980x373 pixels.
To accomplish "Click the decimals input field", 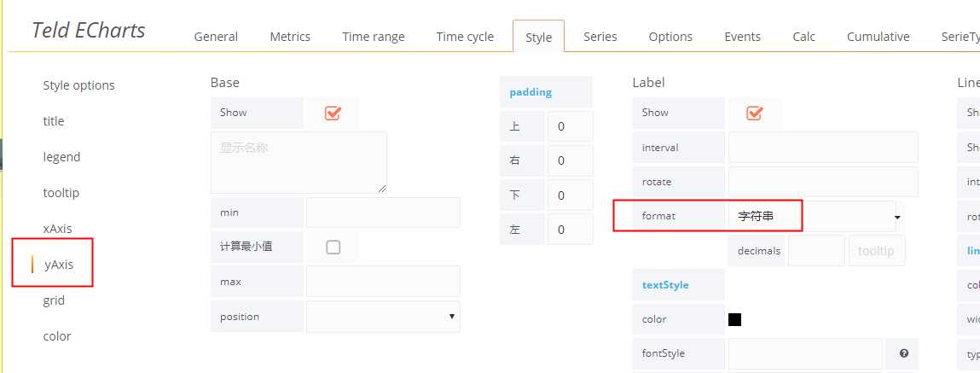I will pyautogui.click(x=816, y=251).
